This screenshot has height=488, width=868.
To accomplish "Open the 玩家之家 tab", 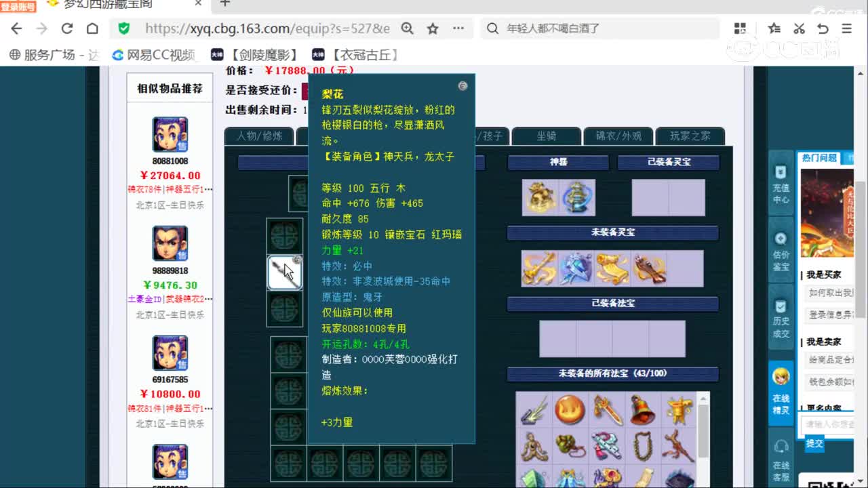I will 690,136.
